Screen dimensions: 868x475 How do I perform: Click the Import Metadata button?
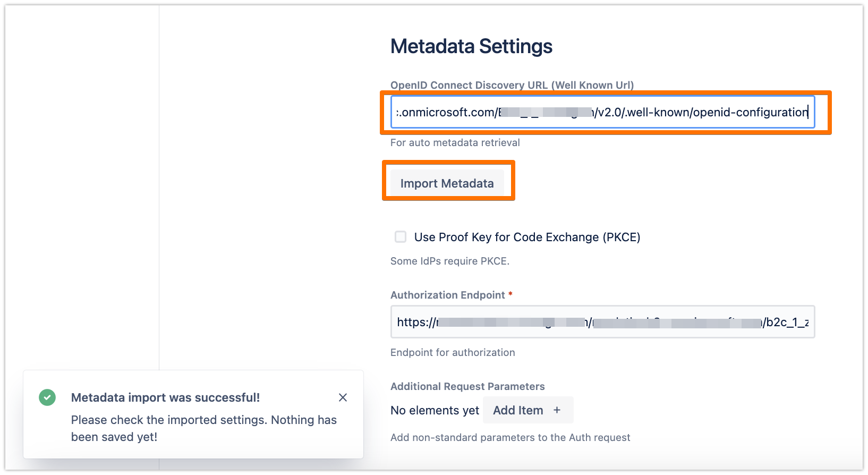(447, 183)
